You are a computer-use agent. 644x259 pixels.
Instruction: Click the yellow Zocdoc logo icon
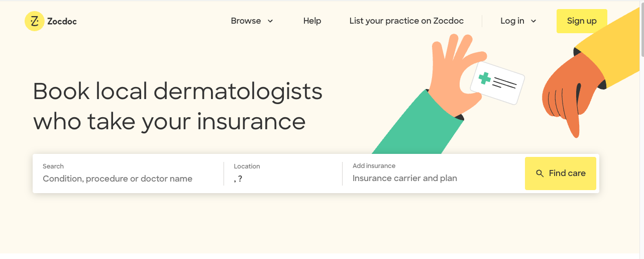tap(34, 21)
